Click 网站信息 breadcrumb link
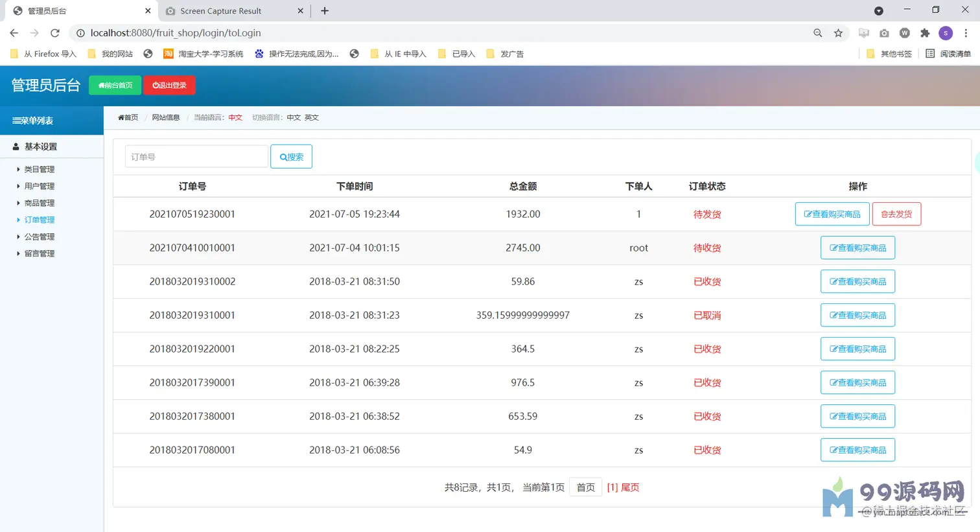 point(166,117)
